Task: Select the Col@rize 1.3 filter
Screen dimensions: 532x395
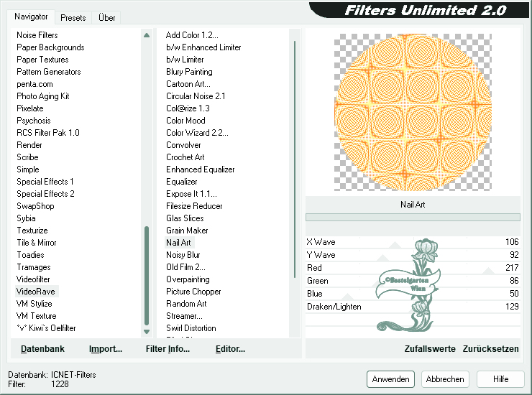Action: [x=188, y=108]
